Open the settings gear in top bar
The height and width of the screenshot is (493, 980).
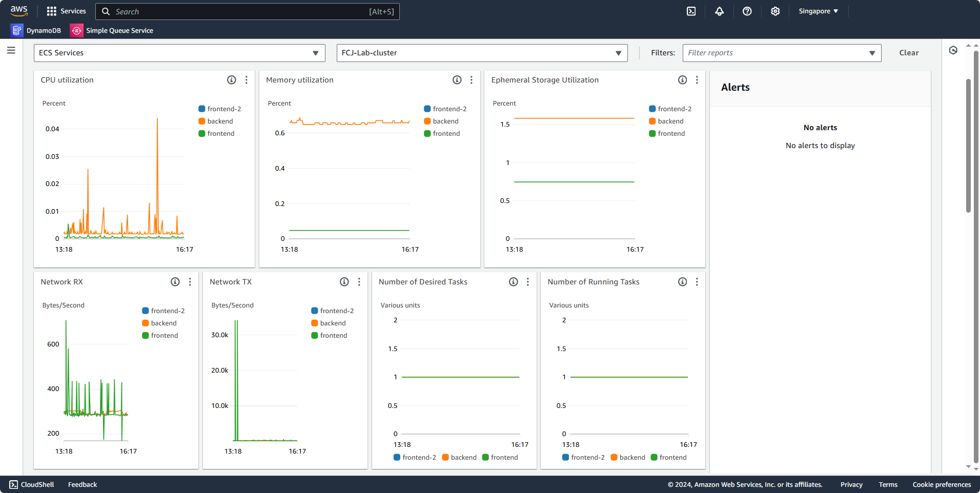coord(775,11)
